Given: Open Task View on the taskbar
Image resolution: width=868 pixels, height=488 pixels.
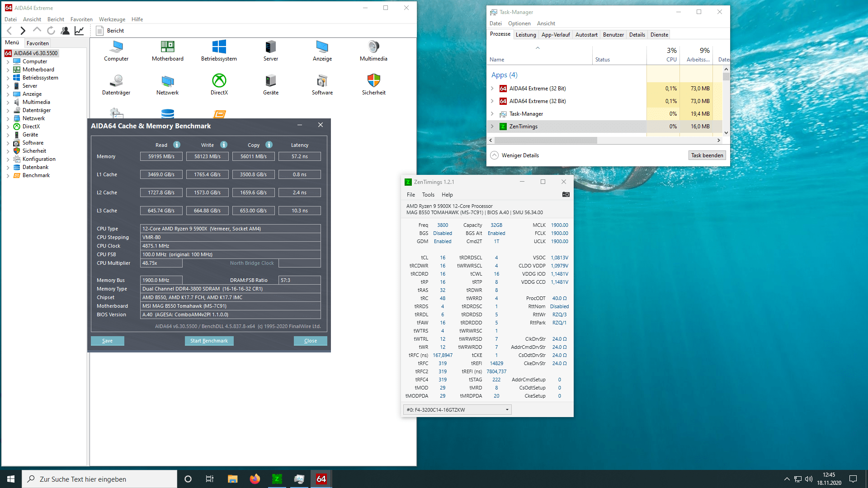Looking at the screenshot, I should tap(210, 479).
